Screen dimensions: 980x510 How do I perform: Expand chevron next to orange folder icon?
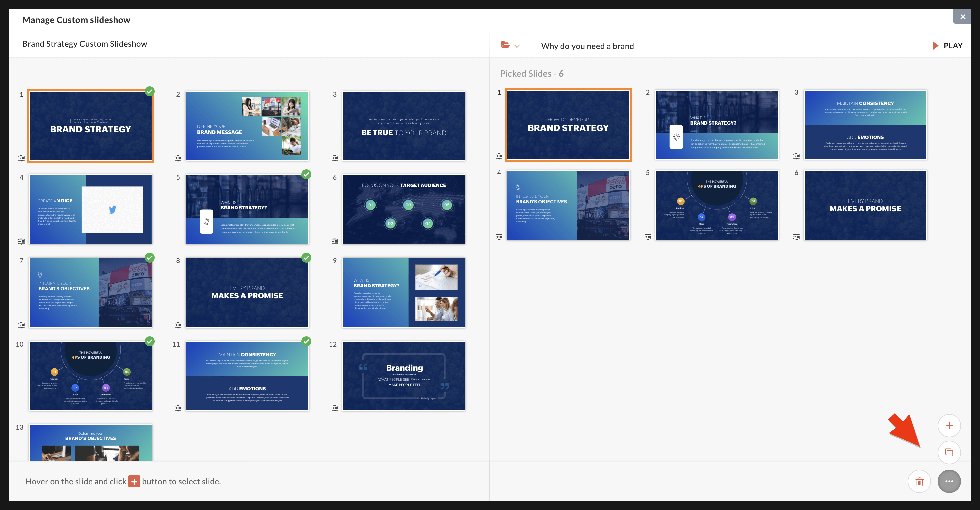pyautogui.click(x=517, y=46)
